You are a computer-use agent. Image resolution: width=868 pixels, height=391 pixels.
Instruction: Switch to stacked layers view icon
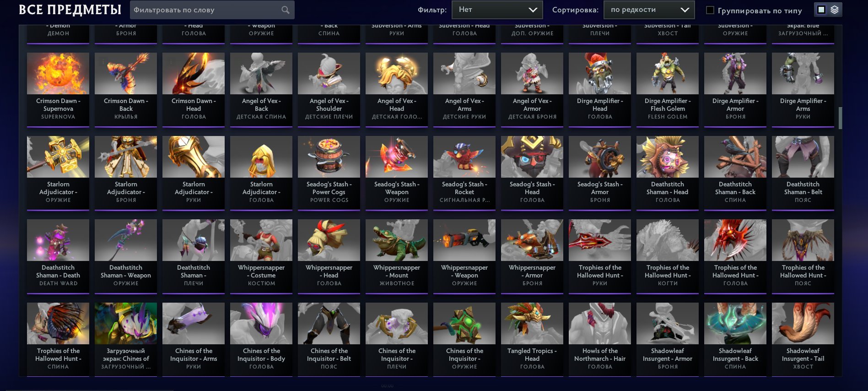pos(835,10)
